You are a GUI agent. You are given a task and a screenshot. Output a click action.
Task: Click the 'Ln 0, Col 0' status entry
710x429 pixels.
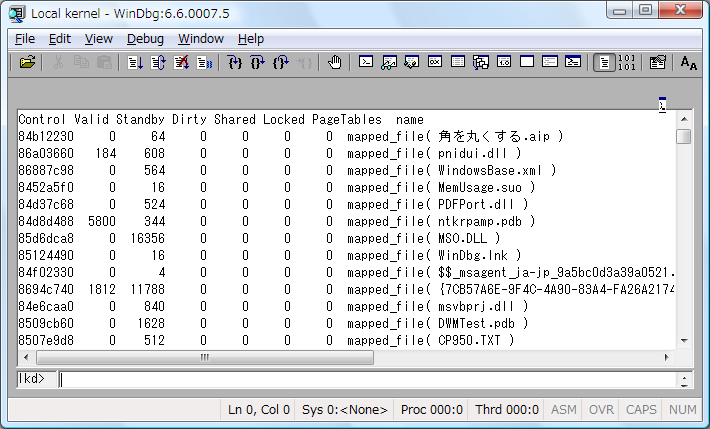[x=259, y=410]
